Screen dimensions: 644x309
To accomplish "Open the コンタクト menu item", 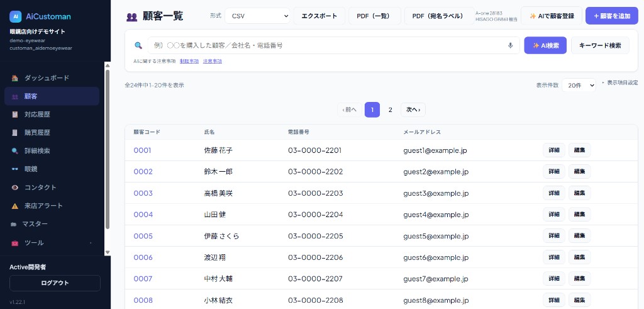I will [x=52, y=188].
